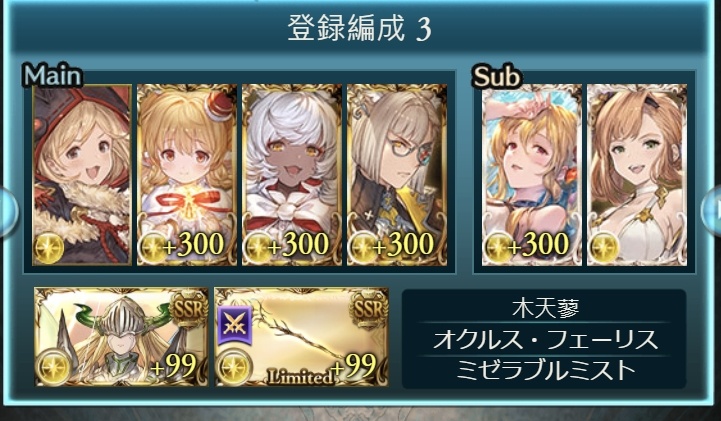Click the gold medal on the last Sub character
This screenshot has height=421, width=721.
pyautogui.click(x=604, y=249)
